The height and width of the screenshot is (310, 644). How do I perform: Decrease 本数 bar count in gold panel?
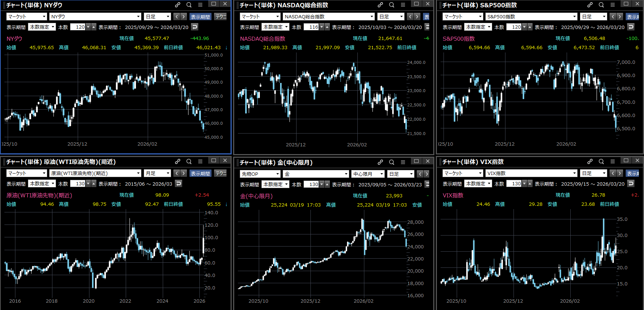[321, 185]
